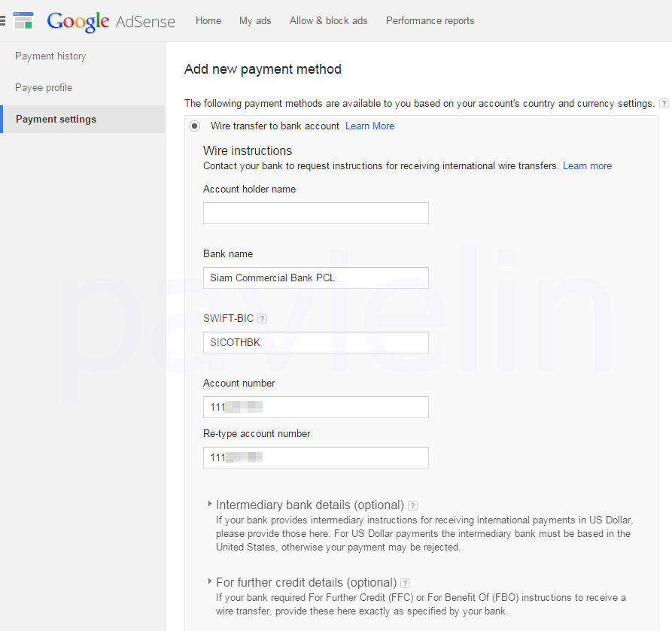
Task: Click the Bank name input field
Action: pyautogui.click(x=315, y=278)
